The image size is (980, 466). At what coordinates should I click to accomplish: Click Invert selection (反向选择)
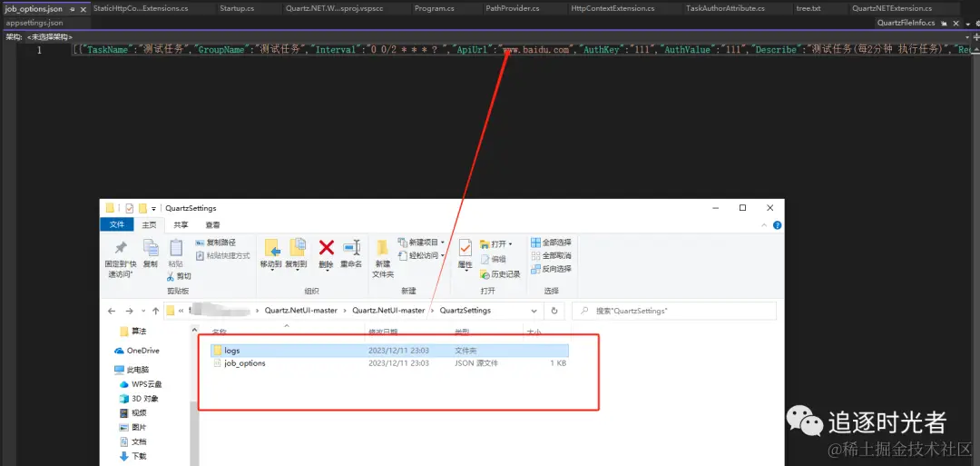(x=551, y=269)
